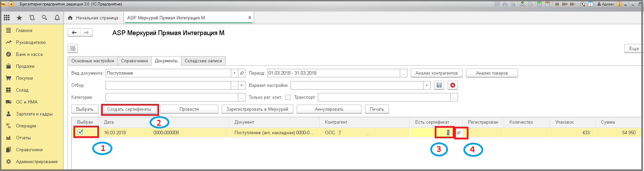
Task: Click Анализ товаров button
Action: point(492,73)
